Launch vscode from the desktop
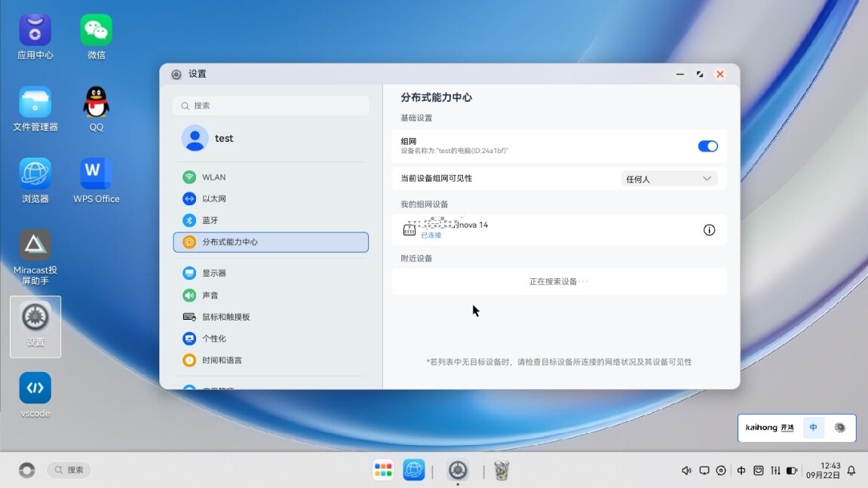The image size is (868, 488). point(35,394)
